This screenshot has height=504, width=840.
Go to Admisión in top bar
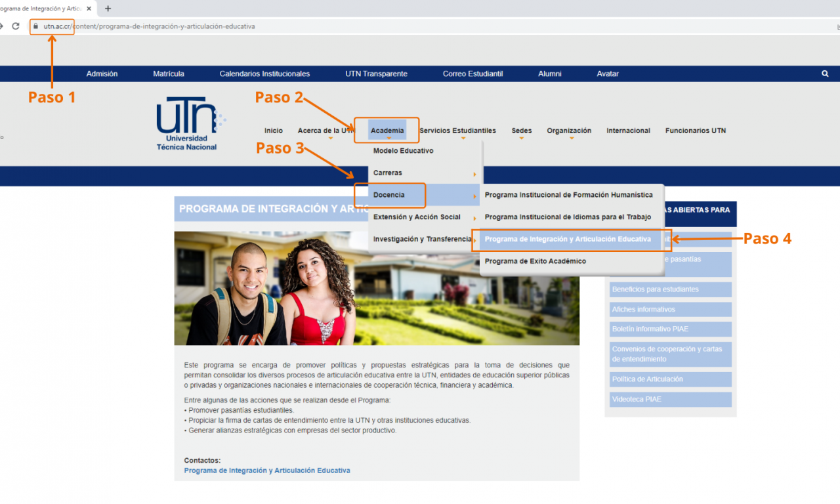pos(102,73)
